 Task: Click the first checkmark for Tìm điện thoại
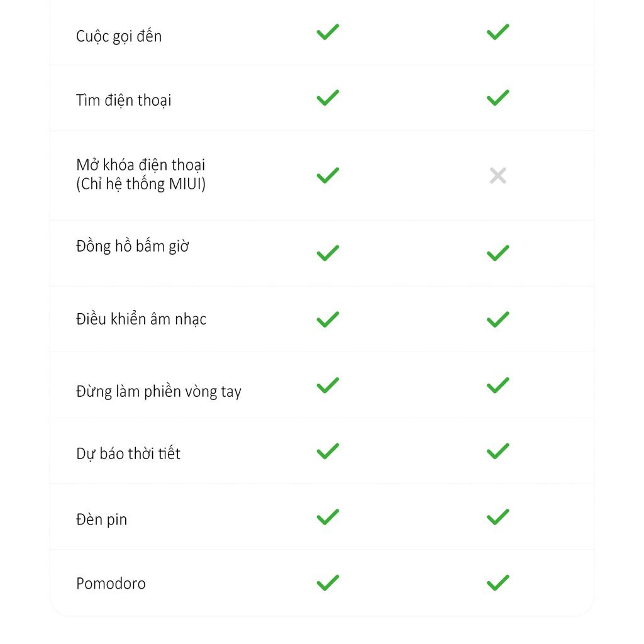[x=328, y=97]
